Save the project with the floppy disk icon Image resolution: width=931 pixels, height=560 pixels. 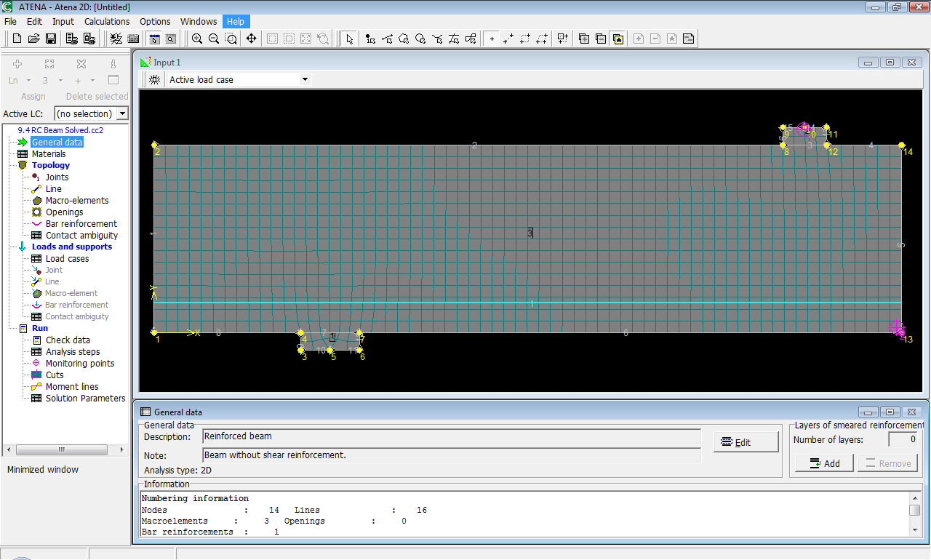[51, 39]
